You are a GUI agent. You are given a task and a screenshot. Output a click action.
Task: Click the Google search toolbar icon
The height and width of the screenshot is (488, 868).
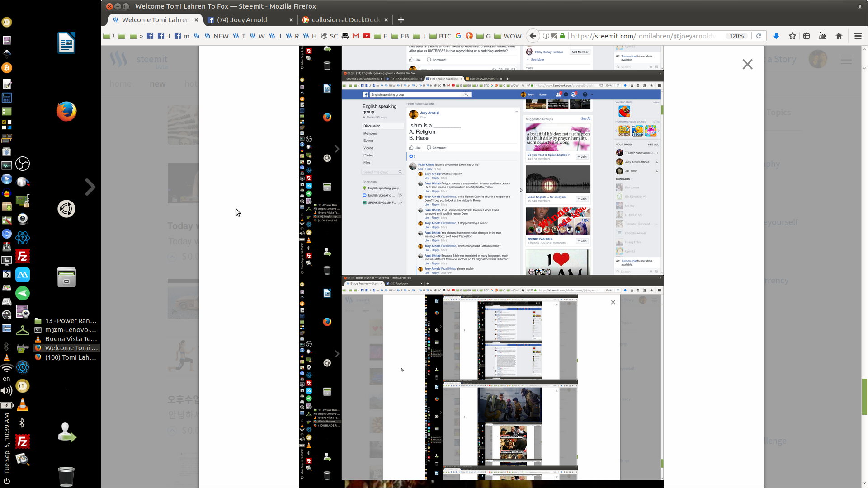pyautogui.click(x=458, y=36)
